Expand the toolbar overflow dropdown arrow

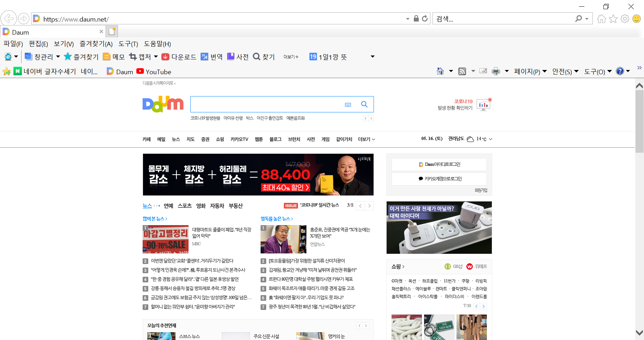(x=372, y=57)
